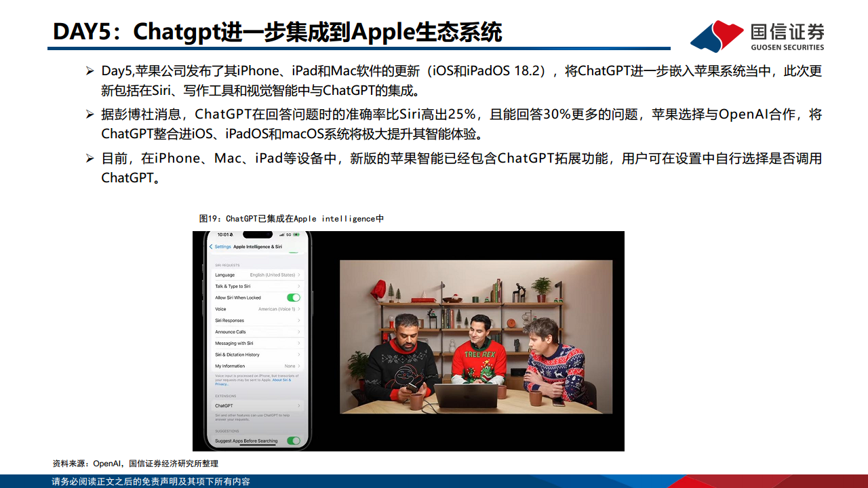
Task: Click the 资料来源 OpenAI source line
Action: click(136, 464)
